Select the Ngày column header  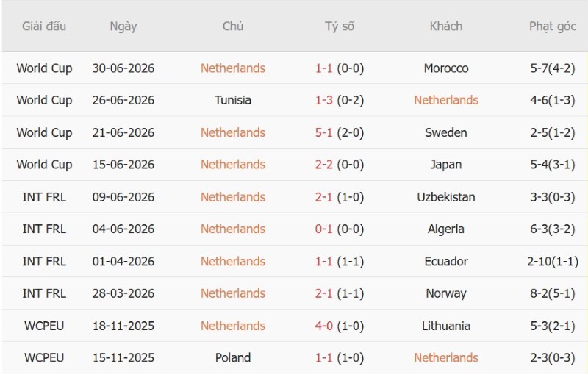(123, 26)
